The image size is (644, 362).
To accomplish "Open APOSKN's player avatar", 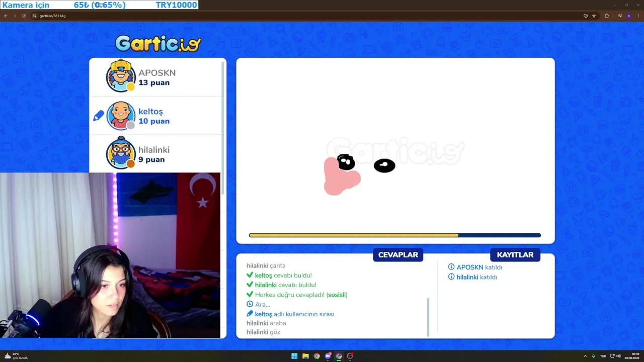I will (121, 76).
